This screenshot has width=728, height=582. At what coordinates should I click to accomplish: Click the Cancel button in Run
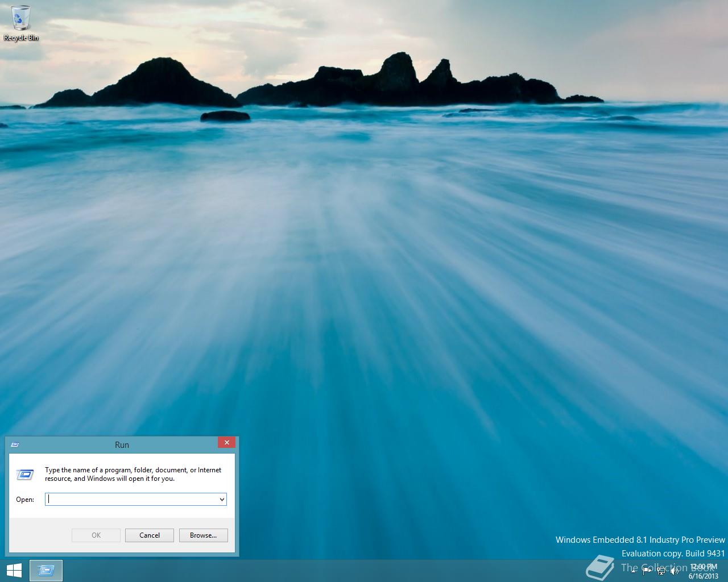[150, 535]
